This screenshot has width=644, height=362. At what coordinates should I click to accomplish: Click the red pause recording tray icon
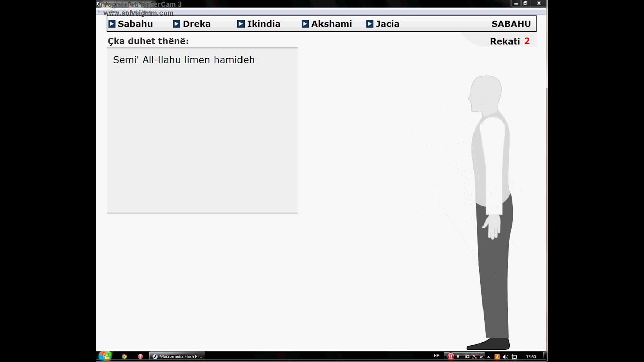click(451, 356)
